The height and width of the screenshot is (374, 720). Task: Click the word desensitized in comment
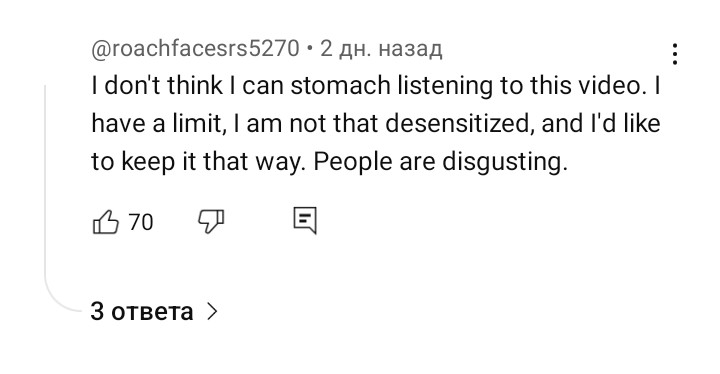pyautogui.click(x=460, y=124)
